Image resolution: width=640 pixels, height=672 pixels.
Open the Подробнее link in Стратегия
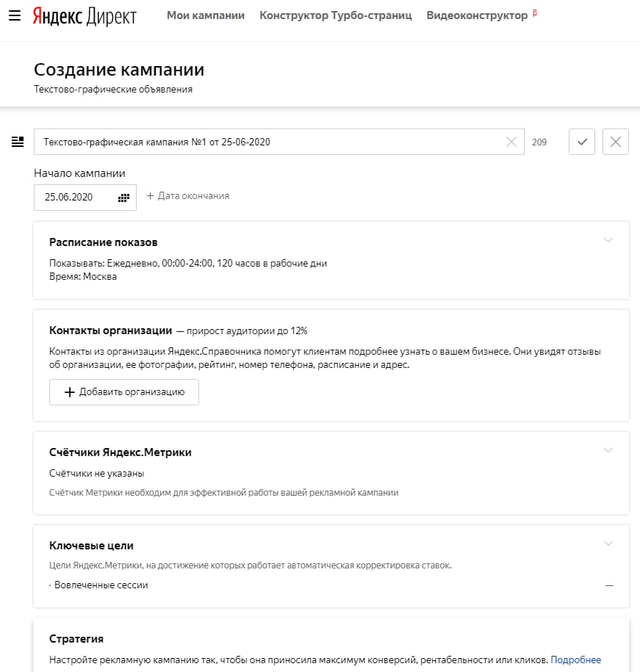575,660
